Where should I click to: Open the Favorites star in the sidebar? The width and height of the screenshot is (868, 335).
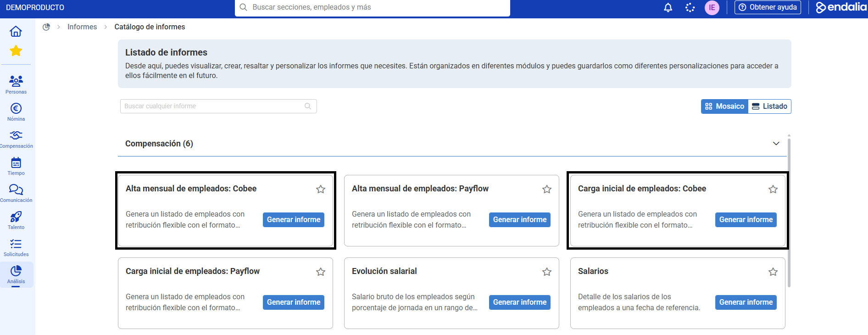point(16,50)
